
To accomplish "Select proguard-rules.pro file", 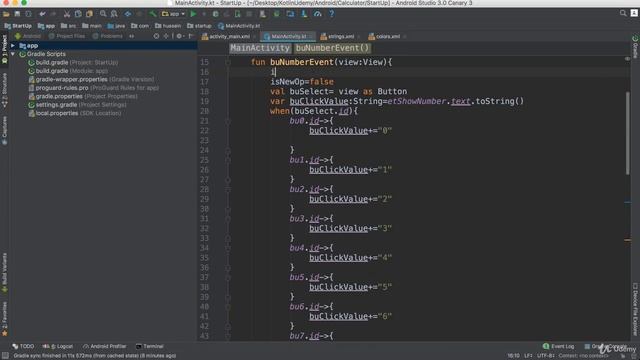I will point(93,88).
